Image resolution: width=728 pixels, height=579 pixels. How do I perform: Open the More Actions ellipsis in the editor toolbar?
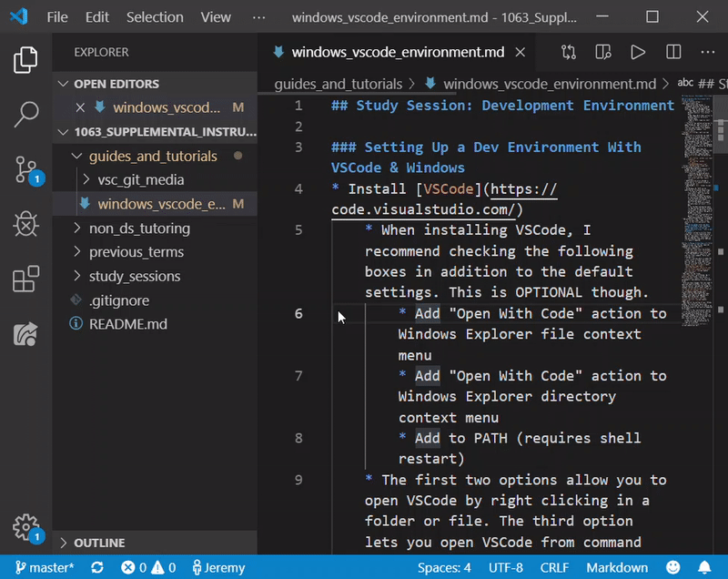(x=708, y=52)
